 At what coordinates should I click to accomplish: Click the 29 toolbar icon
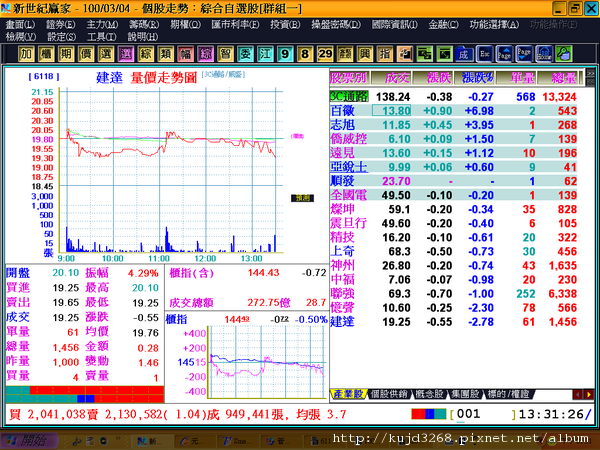324,54
